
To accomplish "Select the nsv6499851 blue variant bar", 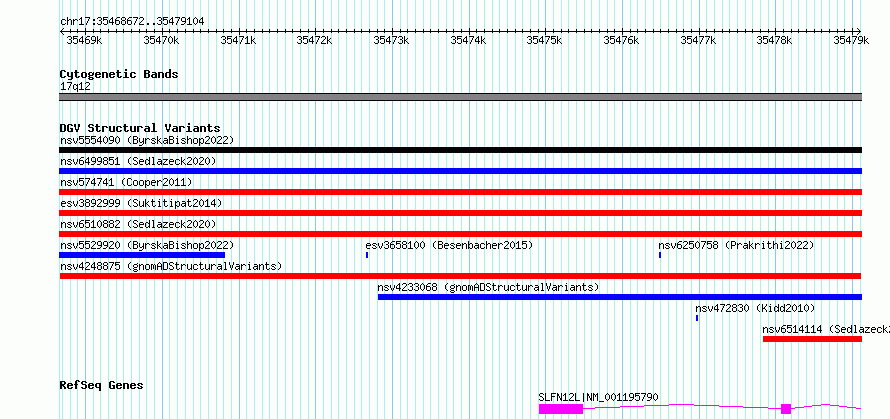I will click(x=460, y=171).
